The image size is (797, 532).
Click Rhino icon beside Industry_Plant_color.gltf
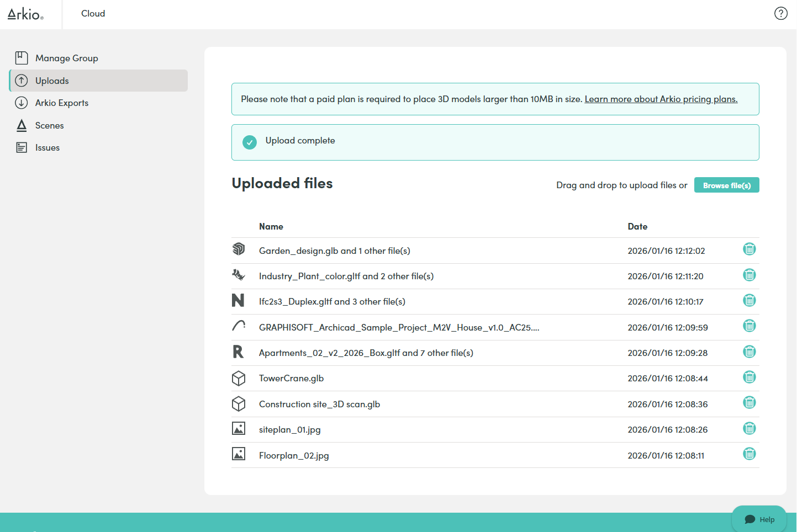(239, 275)
